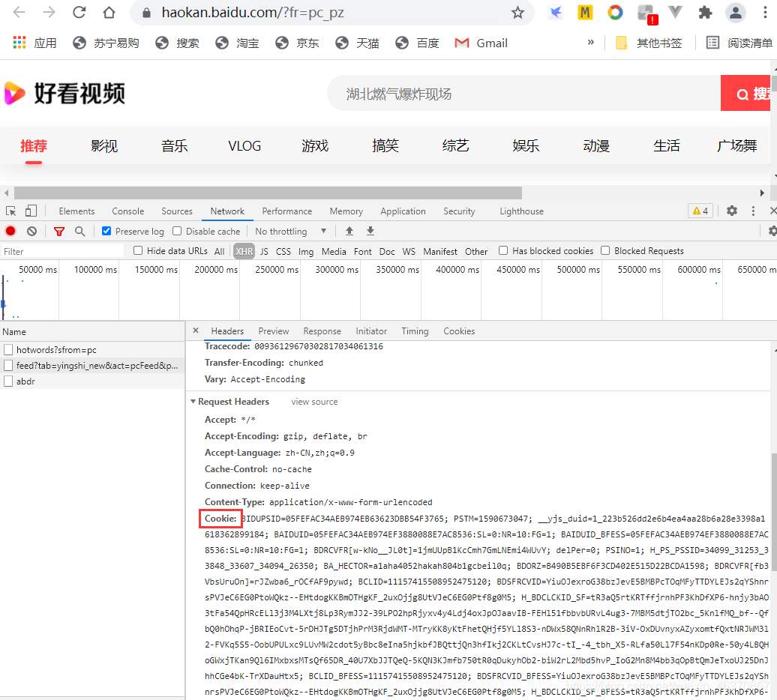Viewport: 777px width, 700px height.
Task: Select the VLOG category tab
Action: 244,145
